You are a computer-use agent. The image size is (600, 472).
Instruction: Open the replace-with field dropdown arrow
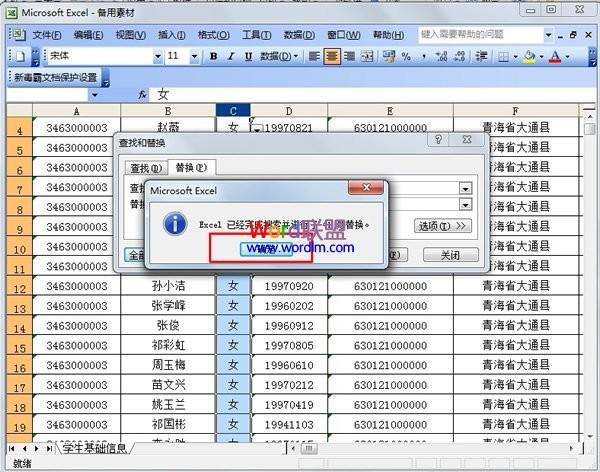click(x=465, y=204)
